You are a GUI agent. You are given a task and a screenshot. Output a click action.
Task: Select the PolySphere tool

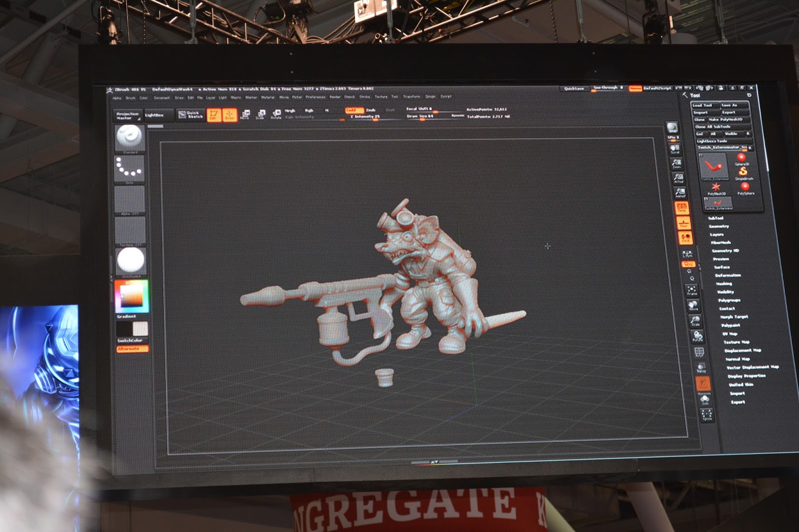point(745,188)
